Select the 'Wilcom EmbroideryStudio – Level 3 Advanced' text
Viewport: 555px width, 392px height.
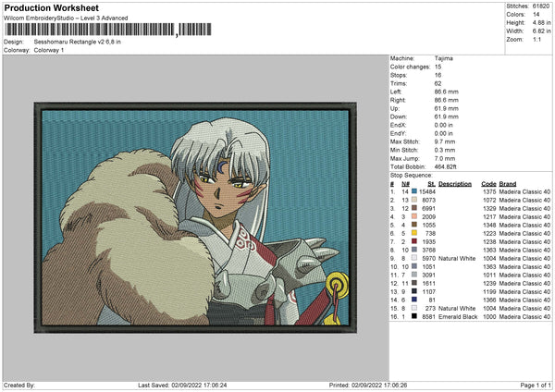click(66, 18)
